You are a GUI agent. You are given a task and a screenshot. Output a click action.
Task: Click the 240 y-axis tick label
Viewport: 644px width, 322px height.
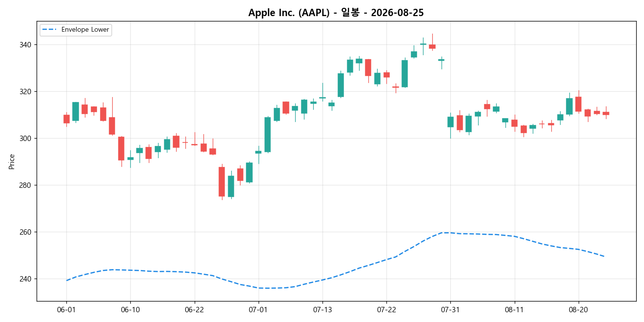pyautogui.click(x=26, y=279)
